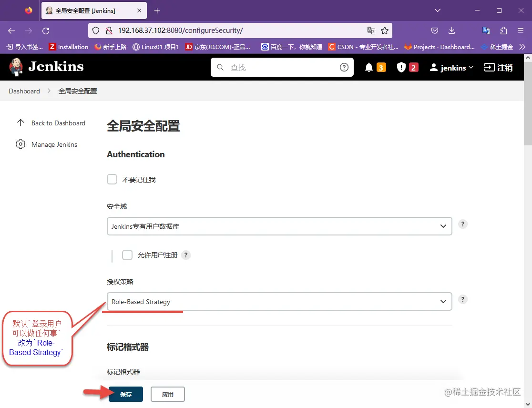Viewport: 532px width, 408px height.
Task: Open the 导入书签 bookmark
Action: coord(25,47)
